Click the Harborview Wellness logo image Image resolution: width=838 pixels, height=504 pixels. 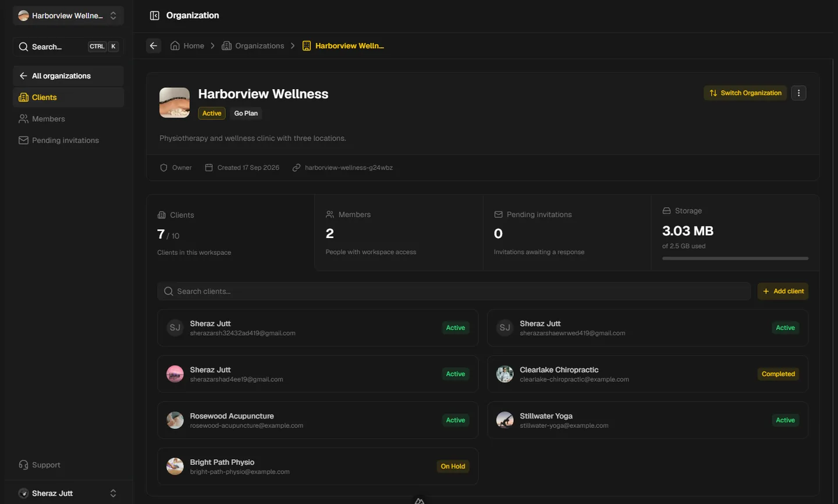point(175,102)
